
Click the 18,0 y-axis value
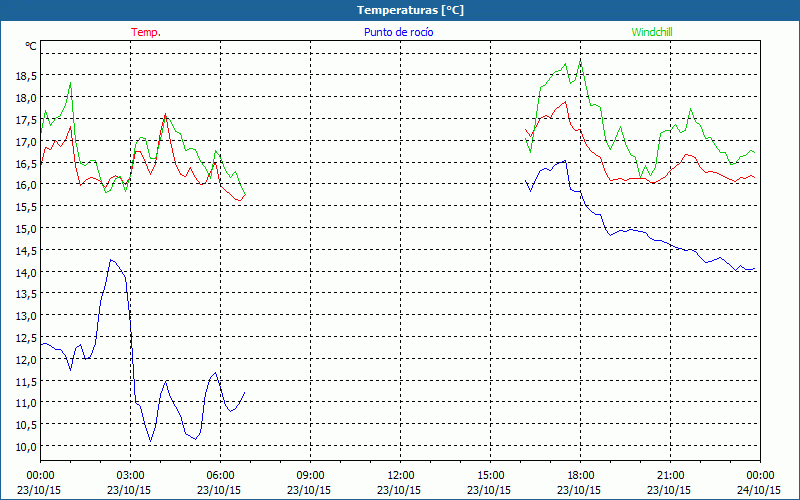click(x=26, y=98)
